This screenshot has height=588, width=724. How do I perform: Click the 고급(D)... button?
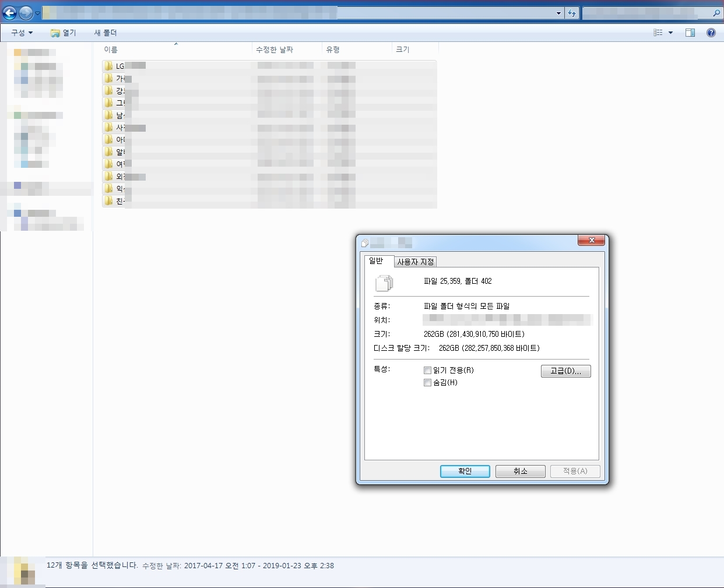(x=565, y=371)
